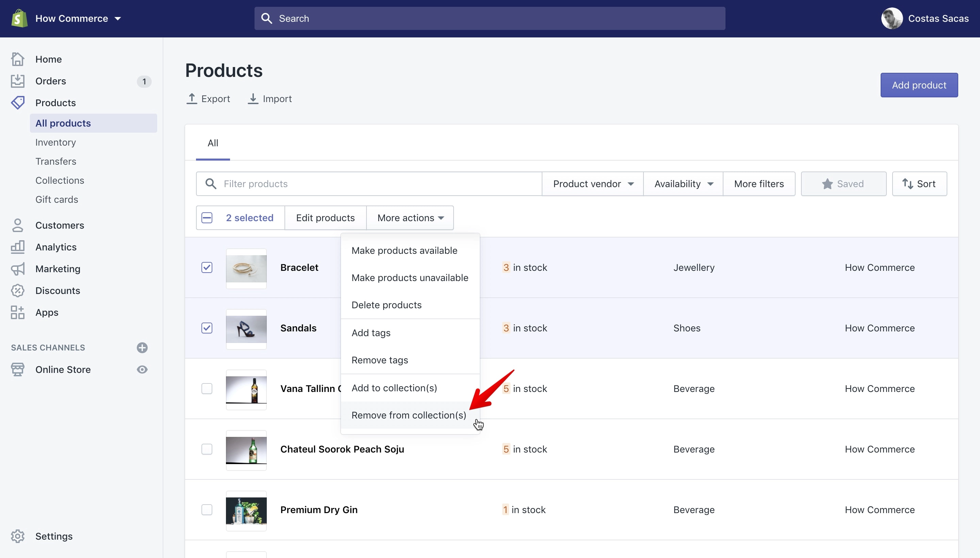Image resolution: width=980 pixels, height=558 pixels.
Task: Check the Premium Dry Gin checkbox
Action: coord(207,510)
